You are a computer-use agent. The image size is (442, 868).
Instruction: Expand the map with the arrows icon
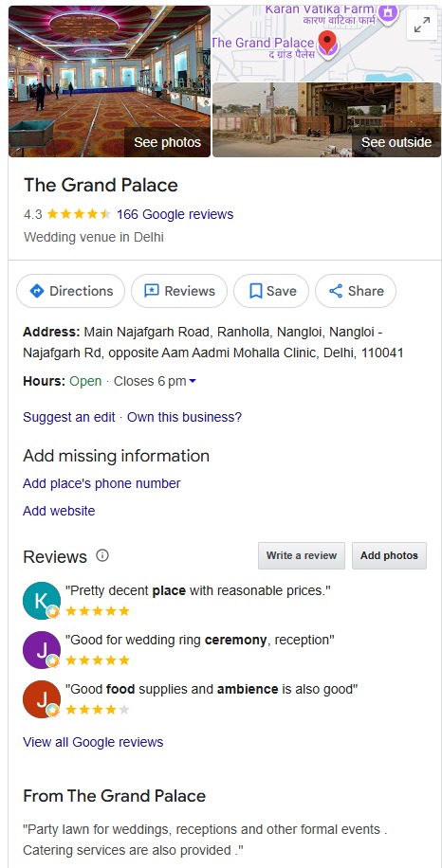422,25
